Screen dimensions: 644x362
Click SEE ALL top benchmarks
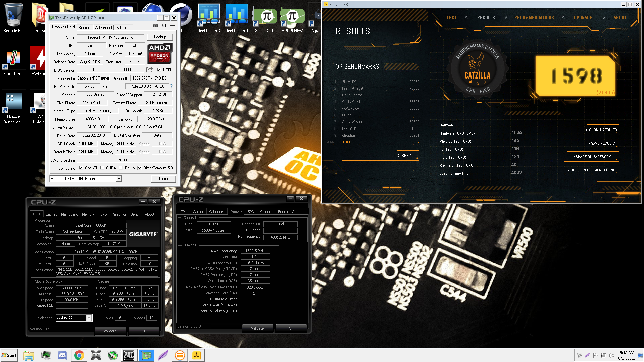(x=406, y=156)
